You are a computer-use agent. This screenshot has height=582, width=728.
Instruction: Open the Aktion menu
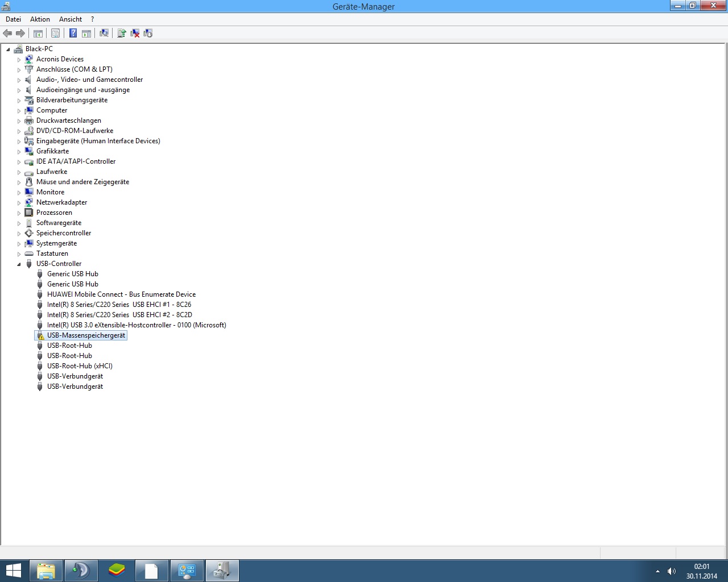[x=40, y=19]
